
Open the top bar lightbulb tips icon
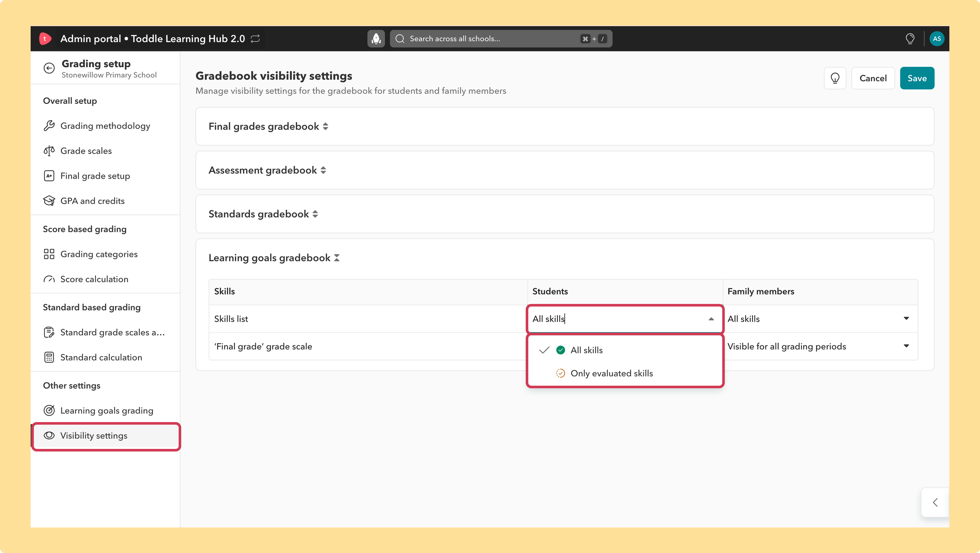point(910,38)
